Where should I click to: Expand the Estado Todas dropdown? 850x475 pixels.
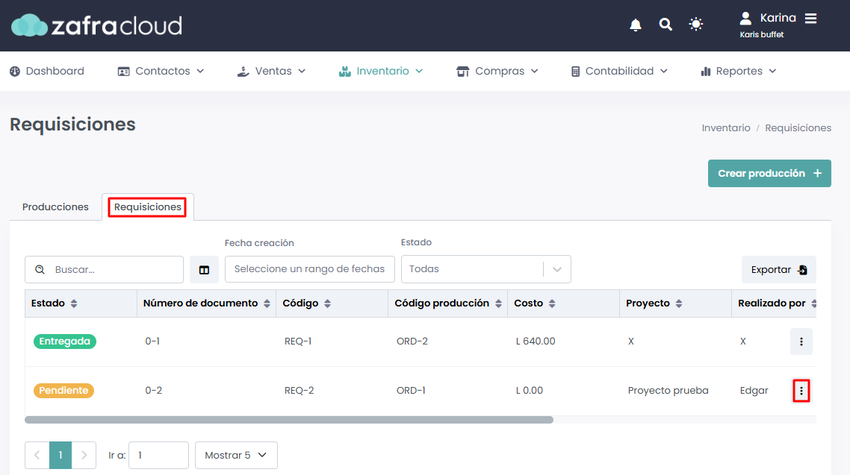click(486, 269)
